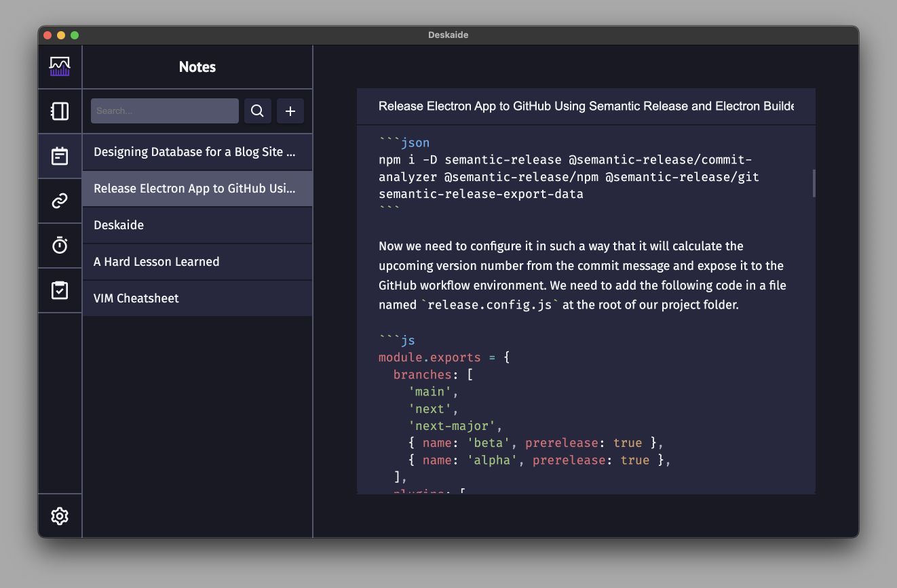Open the settings gear icon
897x588 pixels.
click(x=60, y=516)
